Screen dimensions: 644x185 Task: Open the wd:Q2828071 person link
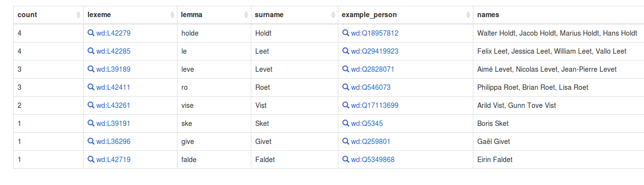click(x=372, y=69)
